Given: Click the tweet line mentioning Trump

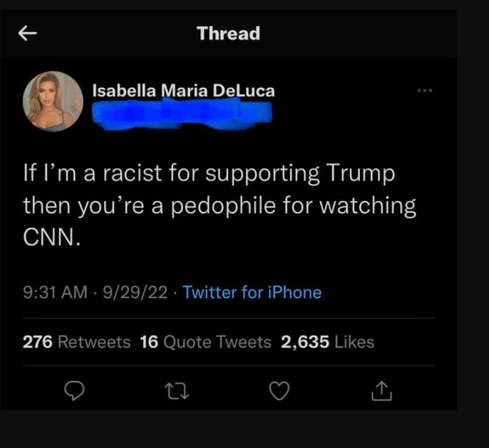Looking at the screenshot, I should click(x=210, y=174).
